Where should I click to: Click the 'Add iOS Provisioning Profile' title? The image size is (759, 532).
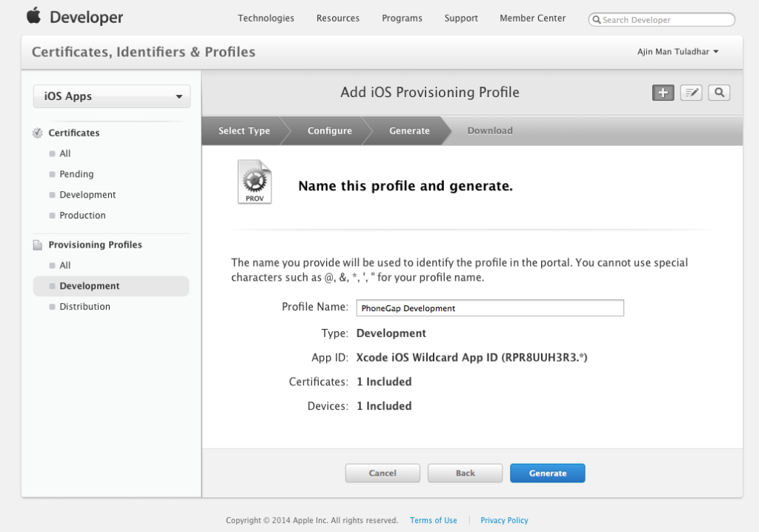tap(430, 93)
